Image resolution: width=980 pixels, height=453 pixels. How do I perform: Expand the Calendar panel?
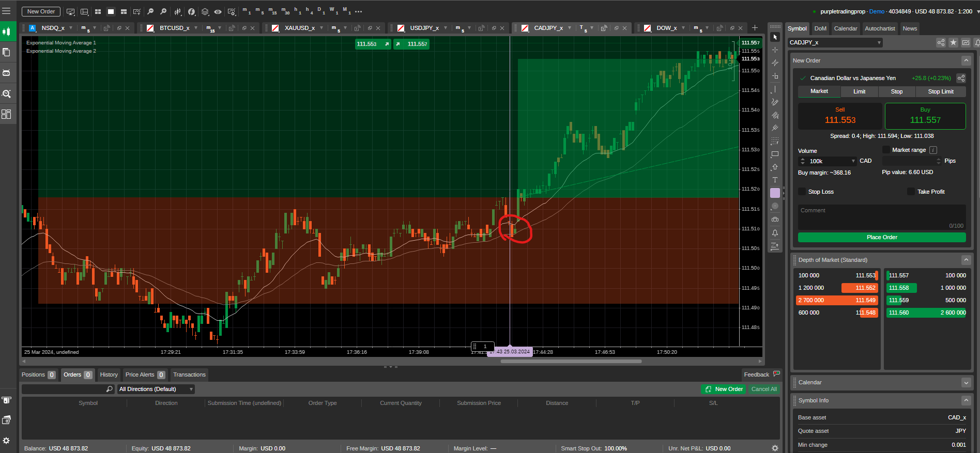tap(966, 383)
